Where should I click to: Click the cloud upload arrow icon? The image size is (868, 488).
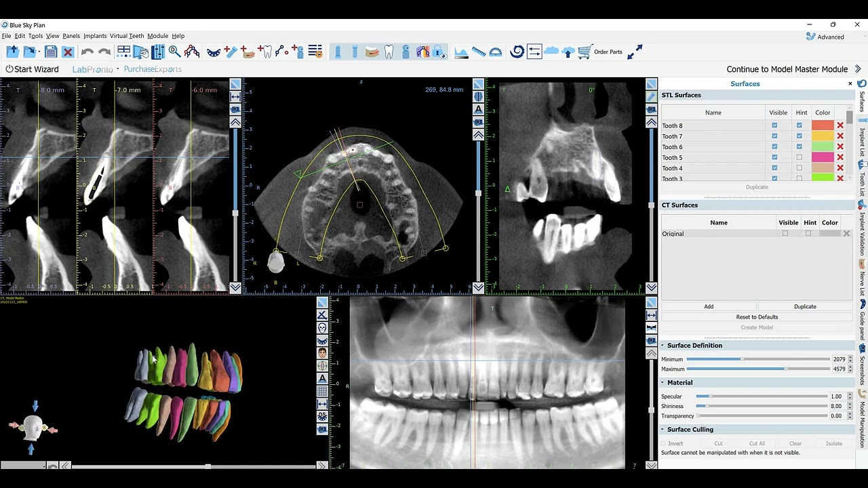(x=568, y=52)
